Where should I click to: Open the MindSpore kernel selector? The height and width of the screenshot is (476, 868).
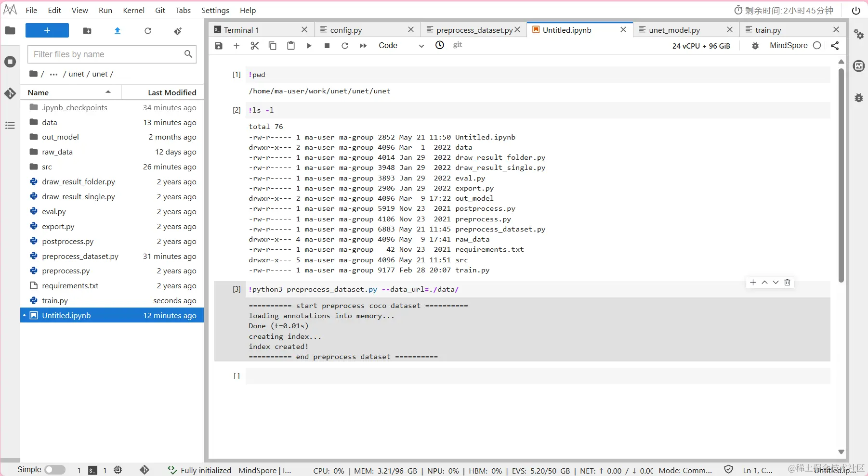click(x=789, y=45)
